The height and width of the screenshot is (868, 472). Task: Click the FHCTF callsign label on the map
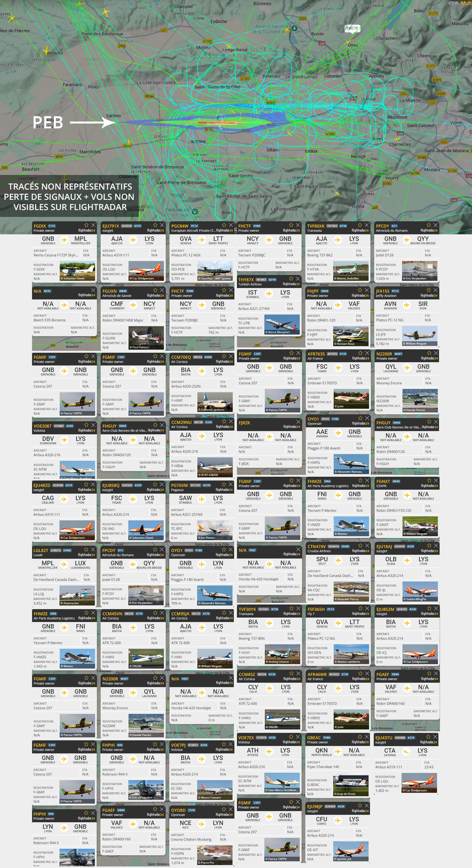click(x=352, y=28)
